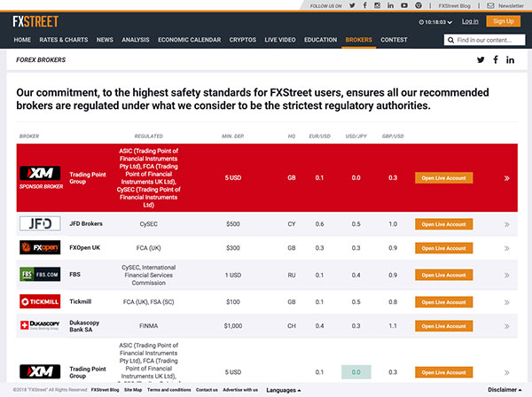This screenshot has width=532, height=397.
Task: Open FXStreet's Instagram page in top bar
Action: [x=378, y=5]
